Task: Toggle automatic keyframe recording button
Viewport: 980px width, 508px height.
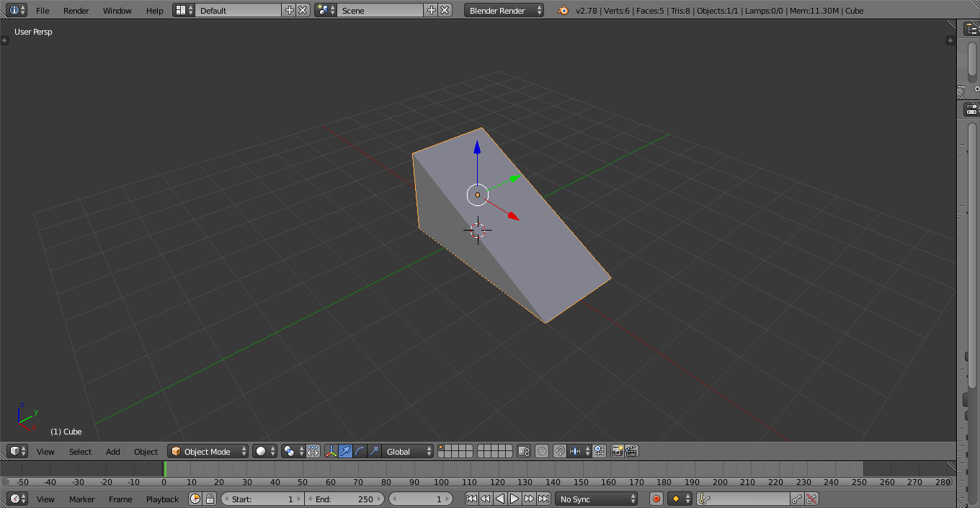Action: 656,499
